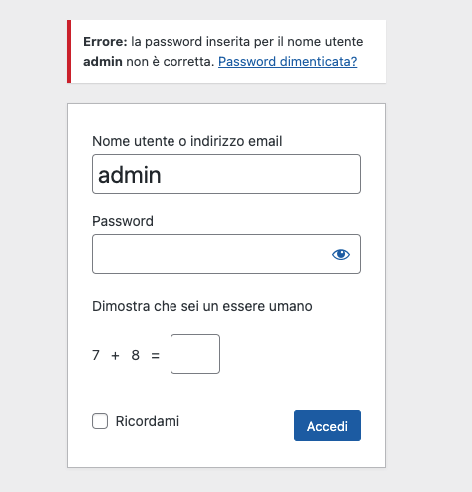Submit login with the Accedi button
Viewport: 472px width, 492px height.
coord(327,426)
